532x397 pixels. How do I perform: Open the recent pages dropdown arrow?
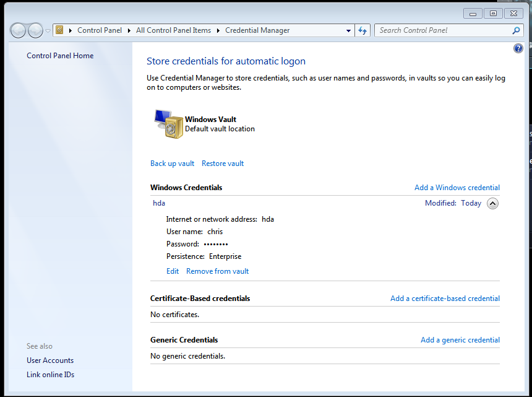pos(48,30)
